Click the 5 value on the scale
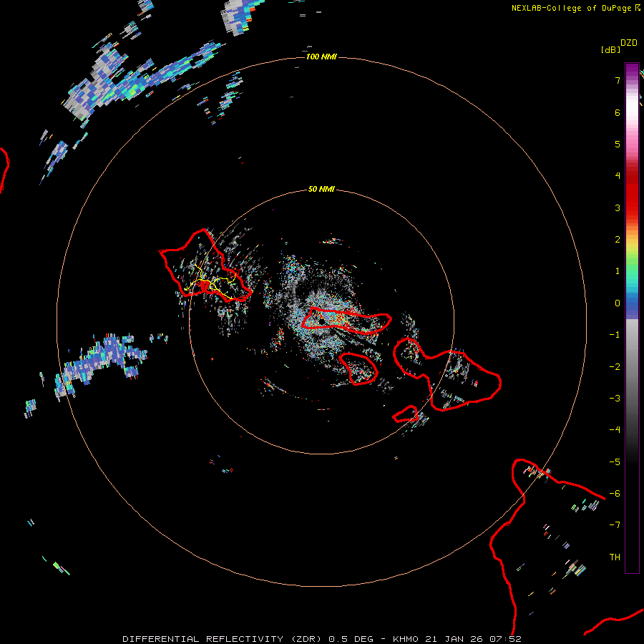 point(618,144)
